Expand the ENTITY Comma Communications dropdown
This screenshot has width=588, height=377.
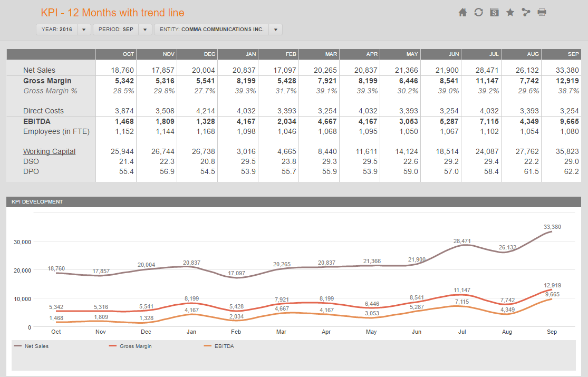pyautogui.click(x=276, y=30)
